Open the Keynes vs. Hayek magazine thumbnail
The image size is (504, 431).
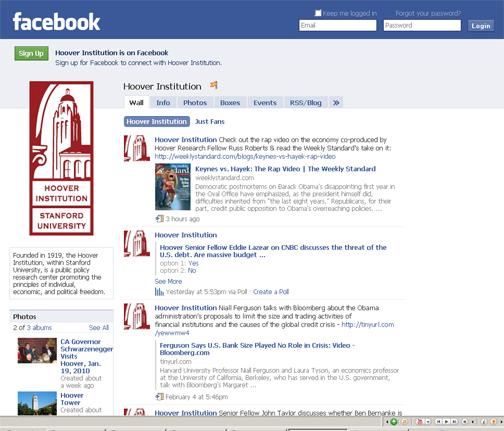point(173,187)
